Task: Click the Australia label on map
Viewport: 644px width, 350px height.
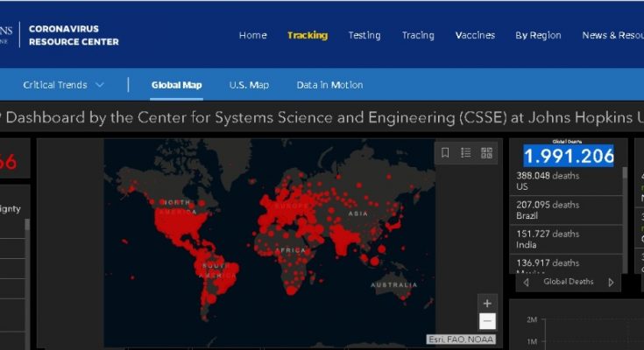Action: click(394, 284)
